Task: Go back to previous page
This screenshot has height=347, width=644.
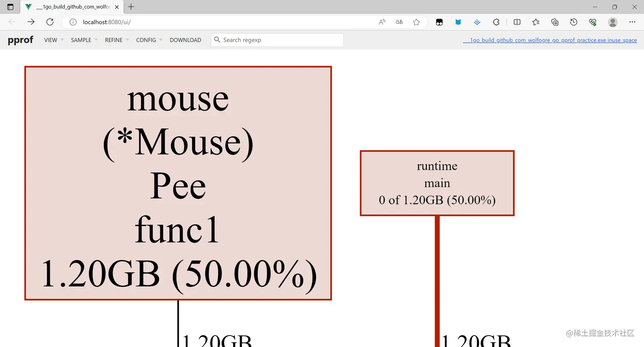Action: tap(12, 22)
